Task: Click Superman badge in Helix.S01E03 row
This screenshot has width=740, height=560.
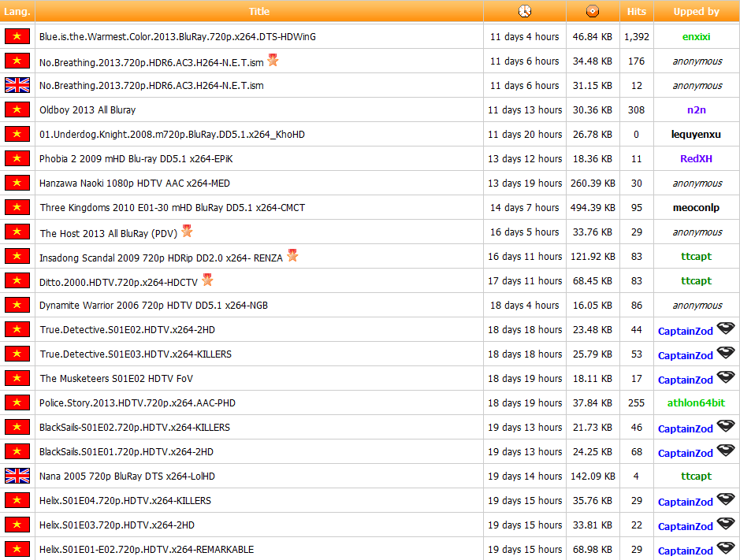Action: [x=725, y=524]
